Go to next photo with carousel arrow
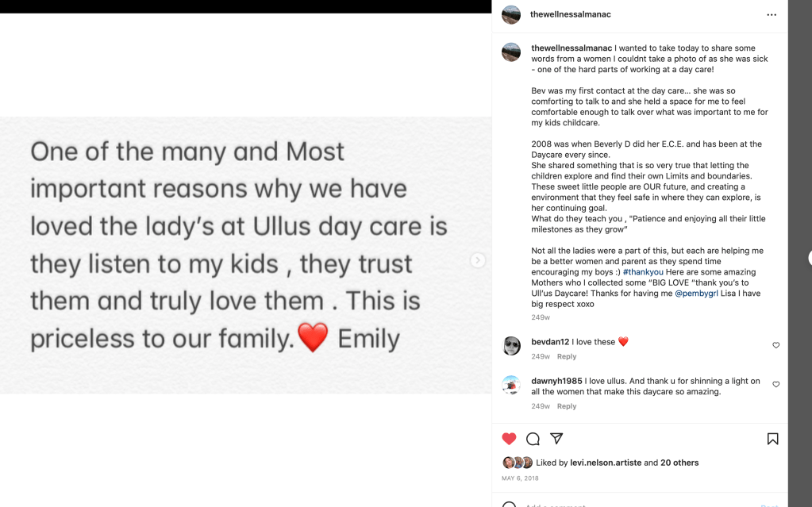Image resolution: width=812 pixels, height=507 pixels. coord(477,260)
